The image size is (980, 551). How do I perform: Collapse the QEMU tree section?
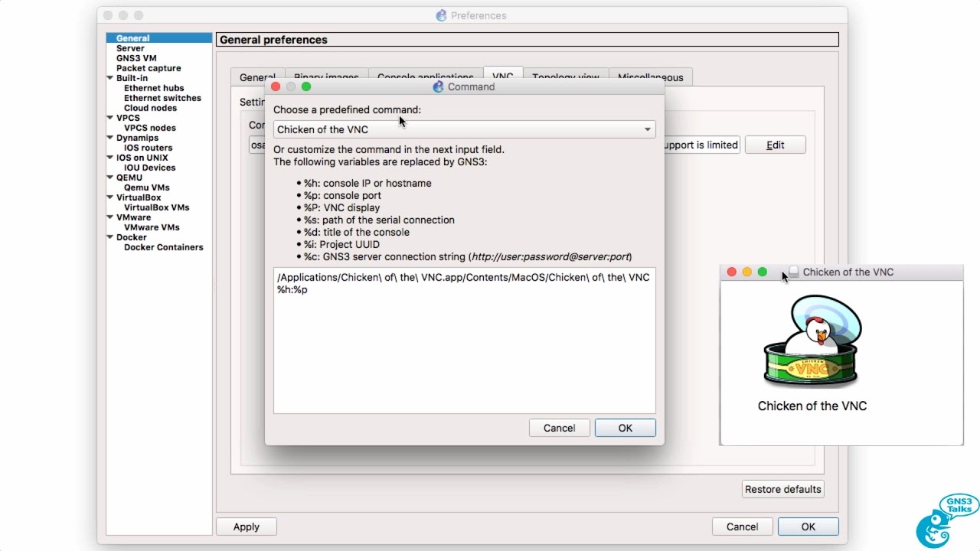110,178
